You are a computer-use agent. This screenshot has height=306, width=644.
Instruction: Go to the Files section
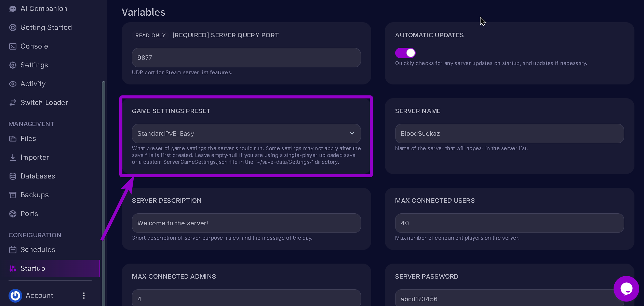click(x=28, y=138)
